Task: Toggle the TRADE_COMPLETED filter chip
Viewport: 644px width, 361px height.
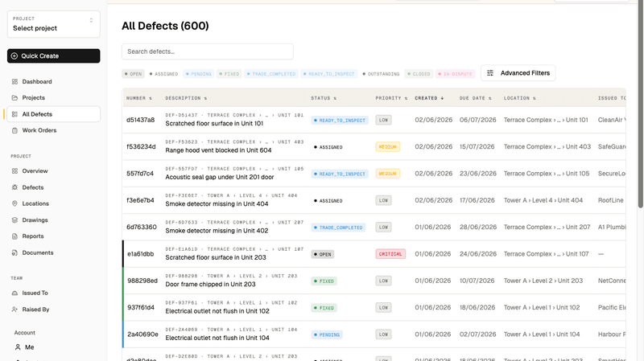Action: click(x=271, y=74)
